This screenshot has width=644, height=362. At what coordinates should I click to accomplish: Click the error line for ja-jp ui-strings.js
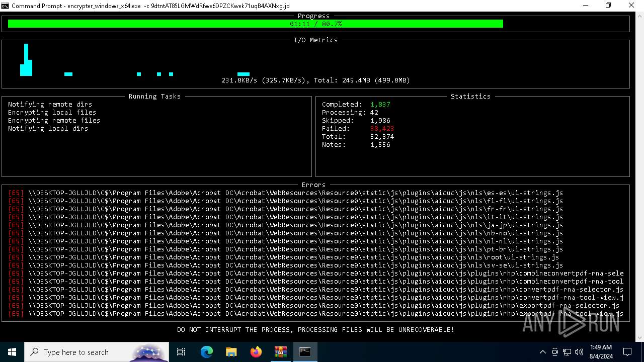point(286,225)
